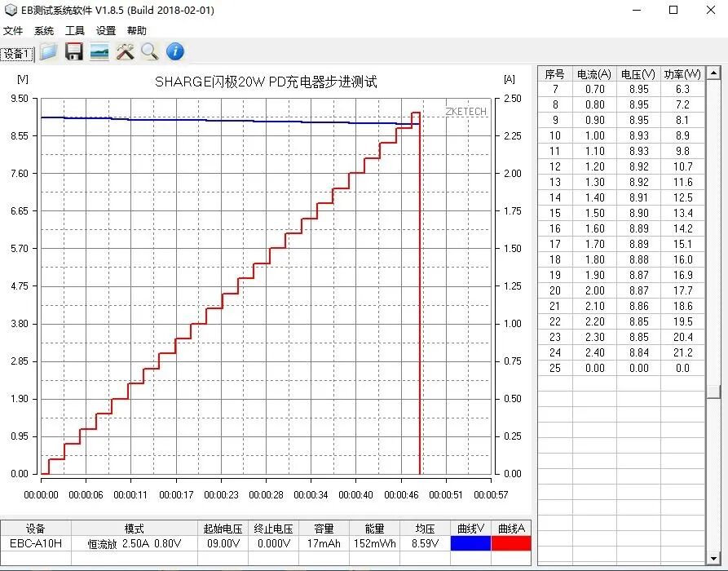Click power value 21.2 in row 24
Viewport: 728px width, 571px height.
click(x=682, y=352)
